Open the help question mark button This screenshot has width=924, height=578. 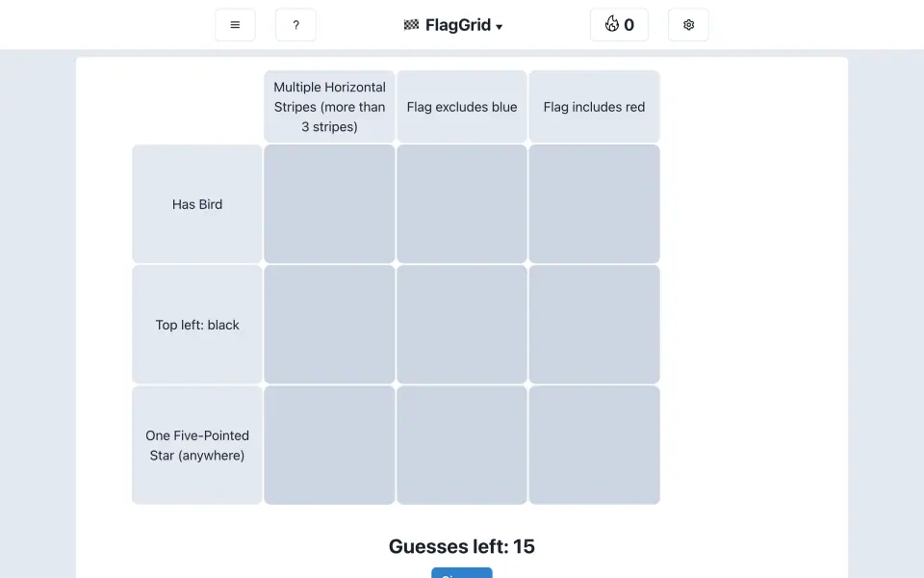tap(295, 25)
